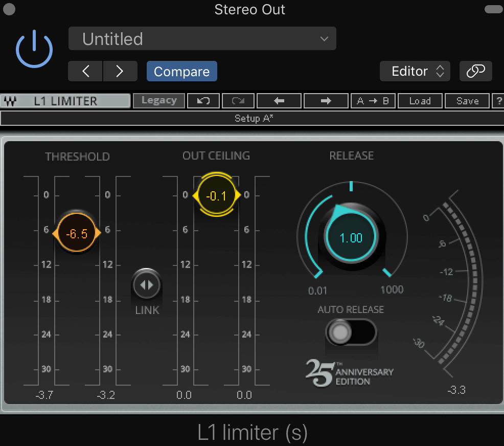Click the pill button at top right
This screenshot has height=446, width=504.
(493, 9)
